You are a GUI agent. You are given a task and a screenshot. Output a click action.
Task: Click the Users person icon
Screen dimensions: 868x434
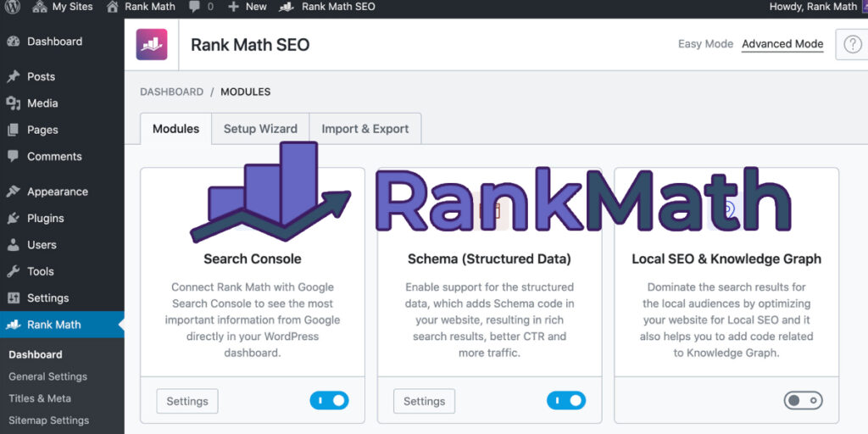tap(14, 245)
